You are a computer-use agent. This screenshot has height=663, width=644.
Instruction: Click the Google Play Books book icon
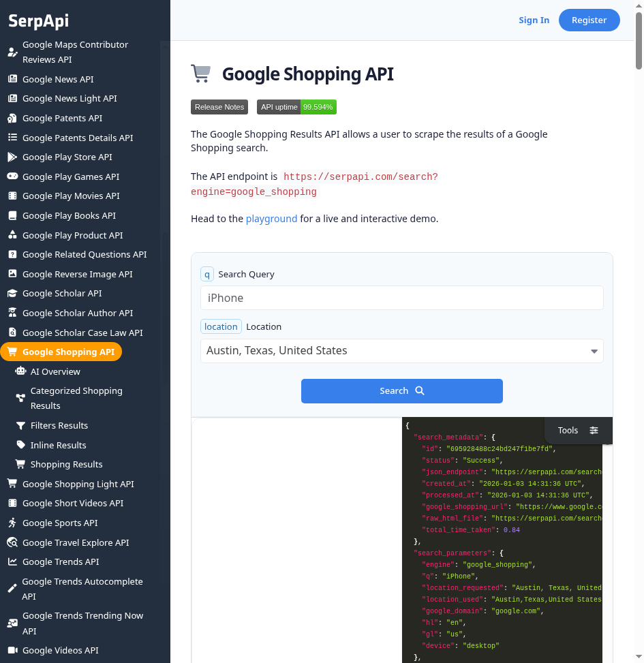coord(13,215)
